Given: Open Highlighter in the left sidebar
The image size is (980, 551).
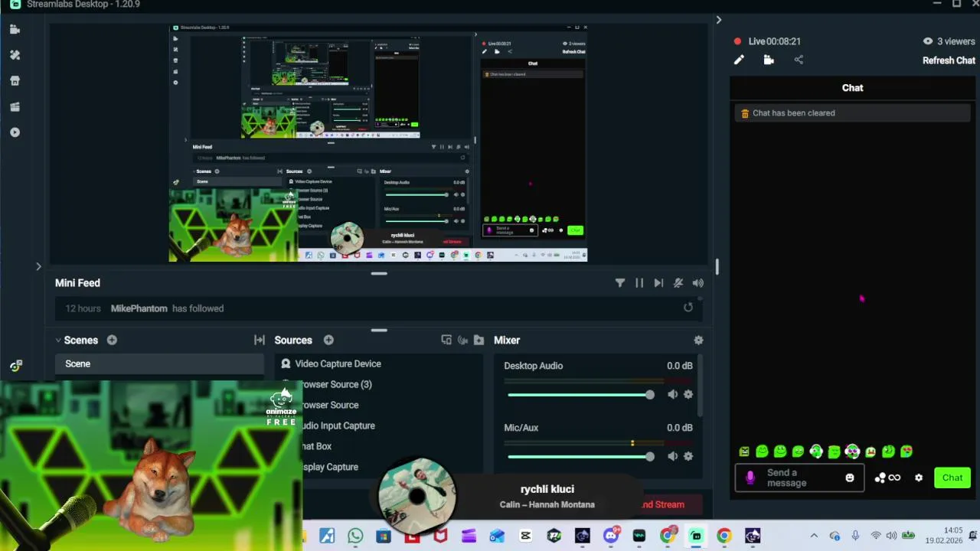Looking at the screenshot, I should (15, 132).
